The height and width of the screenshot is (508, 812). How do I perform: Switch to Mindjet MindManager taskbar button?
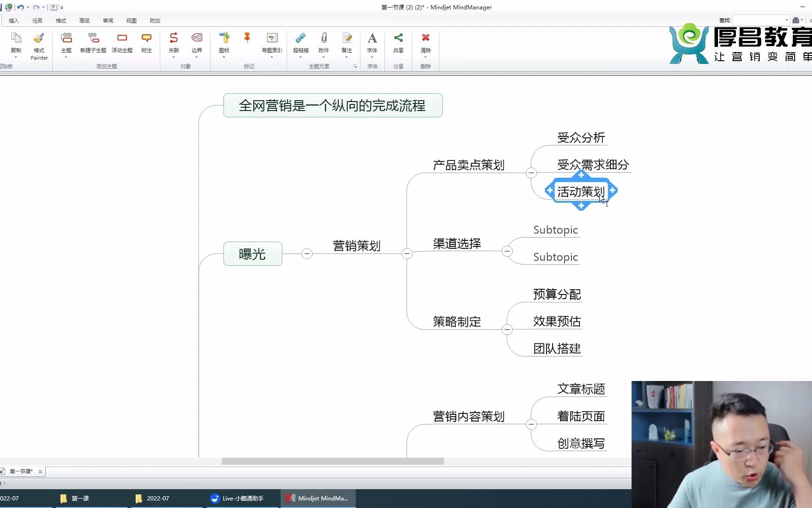coord(318,499)
